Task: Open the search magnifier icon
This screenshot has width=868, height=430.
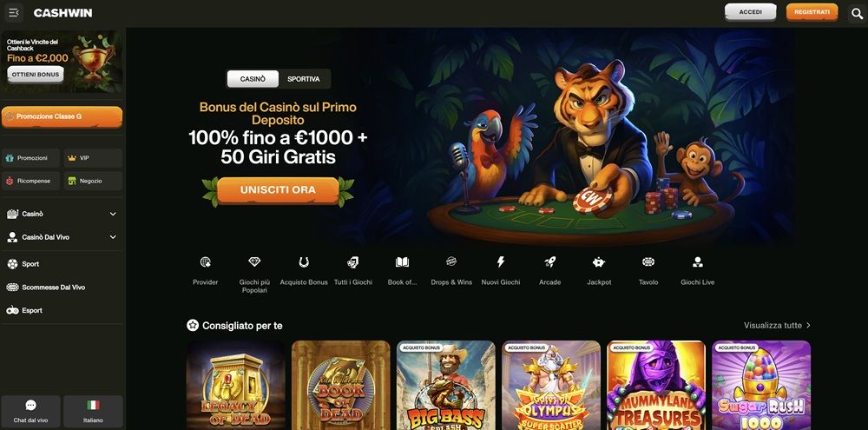Action: [x=857, y=13]
